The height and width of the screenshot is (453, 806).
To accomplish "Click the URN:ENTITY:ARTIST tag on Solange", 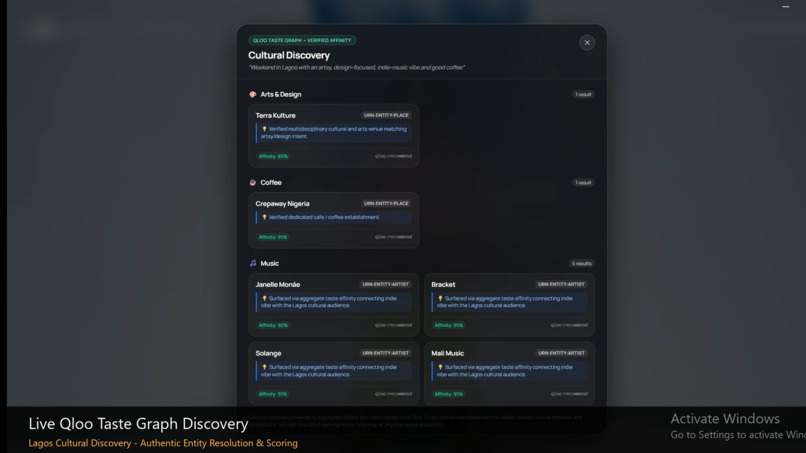I will coord(385,353).
